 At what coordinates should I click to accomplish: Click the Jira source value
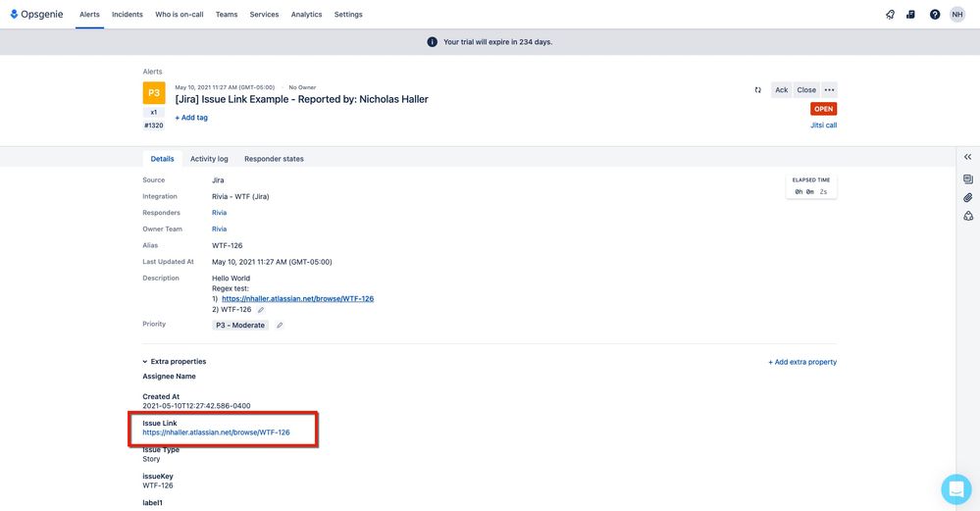pyautogui.click(x=218, y=180)
